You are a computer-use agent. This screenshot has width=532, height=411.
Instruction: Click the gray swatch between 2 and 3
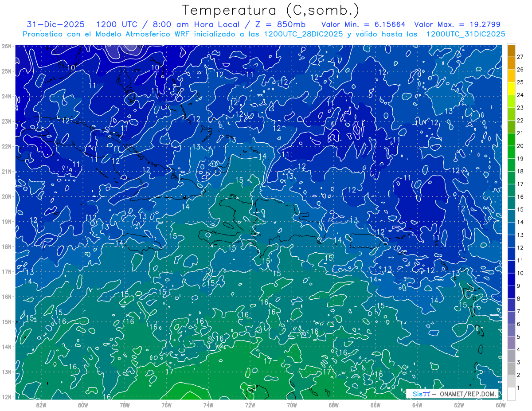pos(511,368)
